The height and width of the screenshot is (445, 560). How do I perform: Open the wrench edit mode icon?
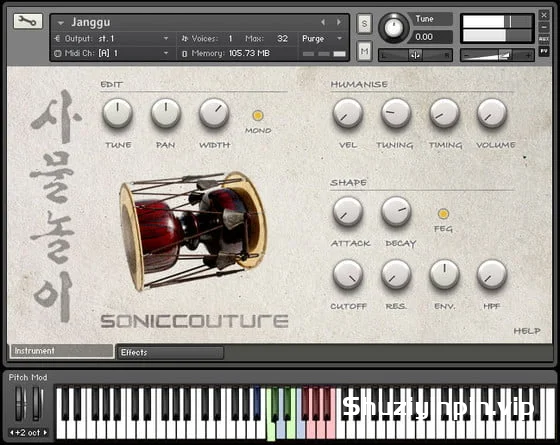tap(28, 21)
